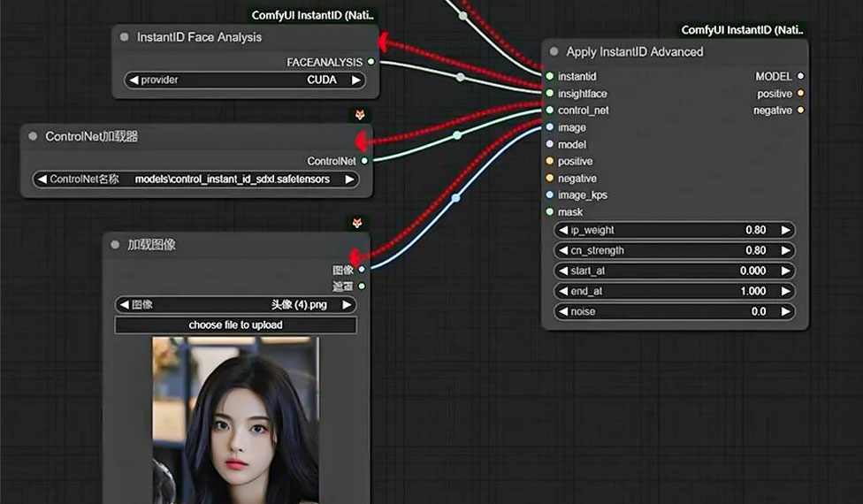Click the model input socket
This screenshot has height=504, width=863.
[549, 144]
